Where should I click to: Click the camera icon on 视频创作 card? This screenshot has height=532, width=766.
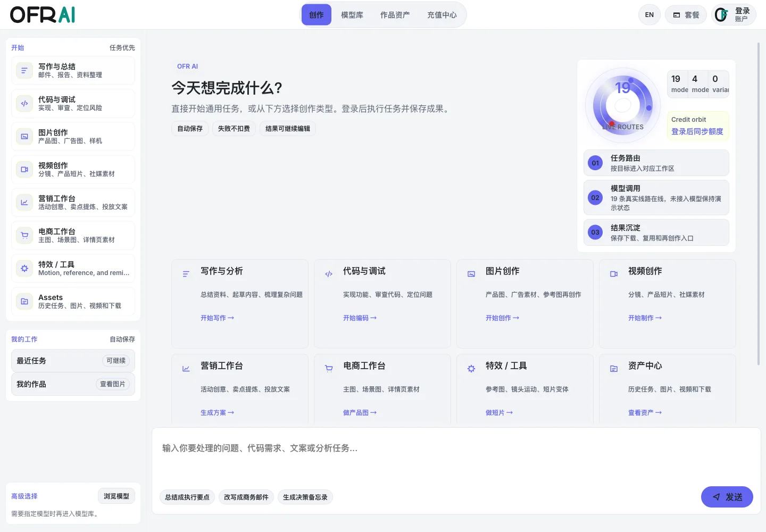coord(614,274)
